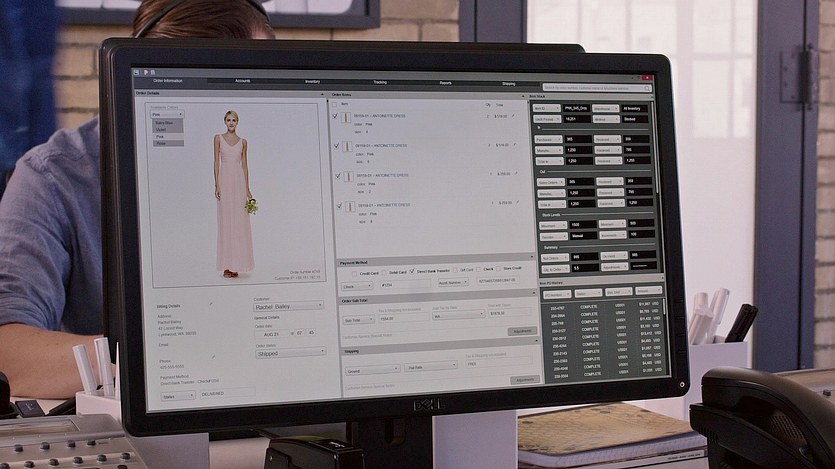Open the Check dropdown under Payment Method
Image resolution: width=835 pixels, height=469 pixels.
pos(357,286)
